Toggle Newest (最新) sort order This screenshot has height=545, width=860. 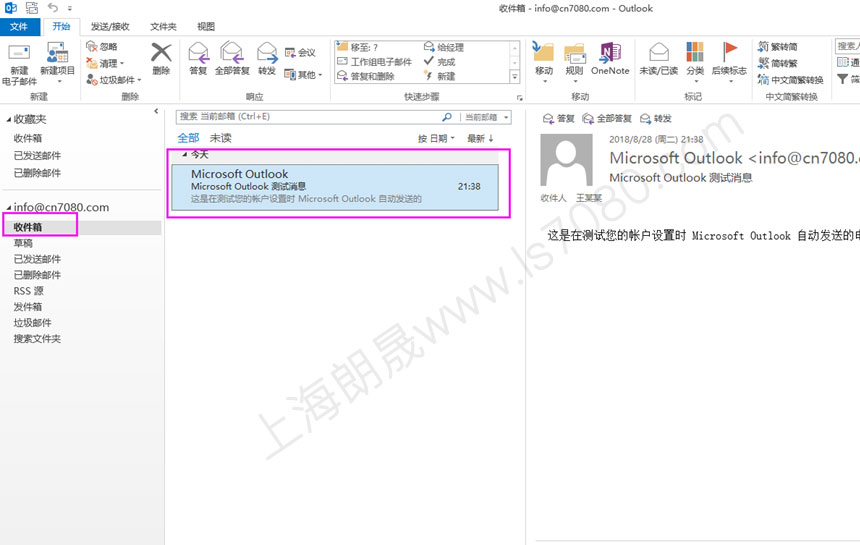point(480,139)
